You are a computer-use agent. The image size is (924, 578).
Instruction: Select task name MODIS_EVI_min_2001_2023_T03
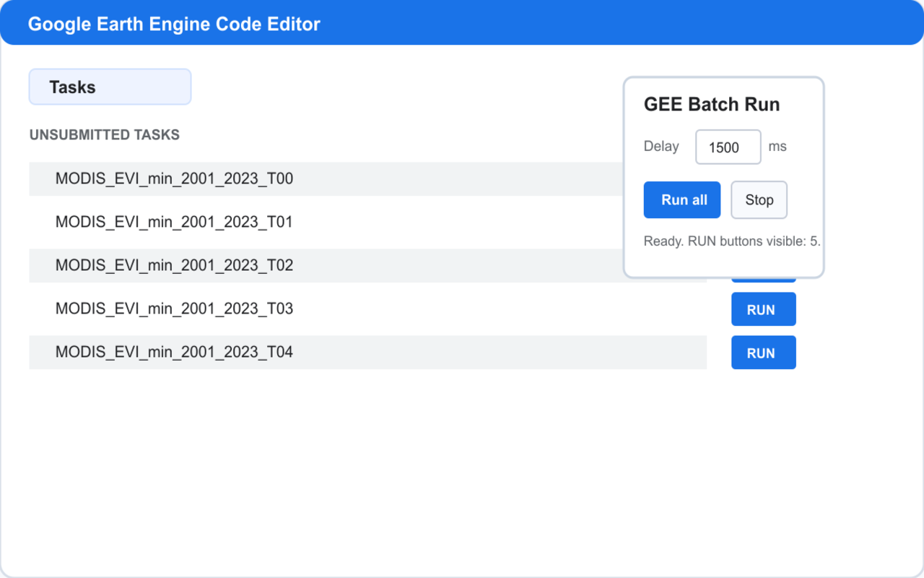point(174,309)
